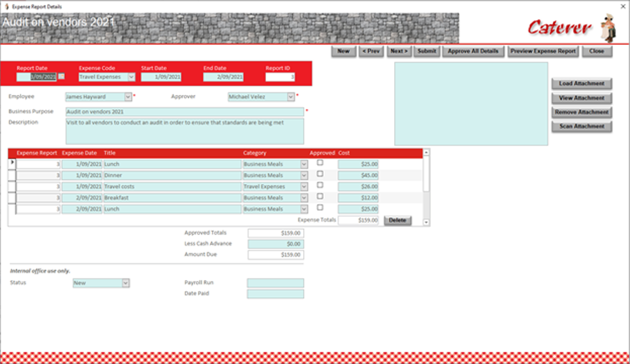Click Preview Expense Report
The width and height of the screenshot is (630, 364).
[542, 51]
